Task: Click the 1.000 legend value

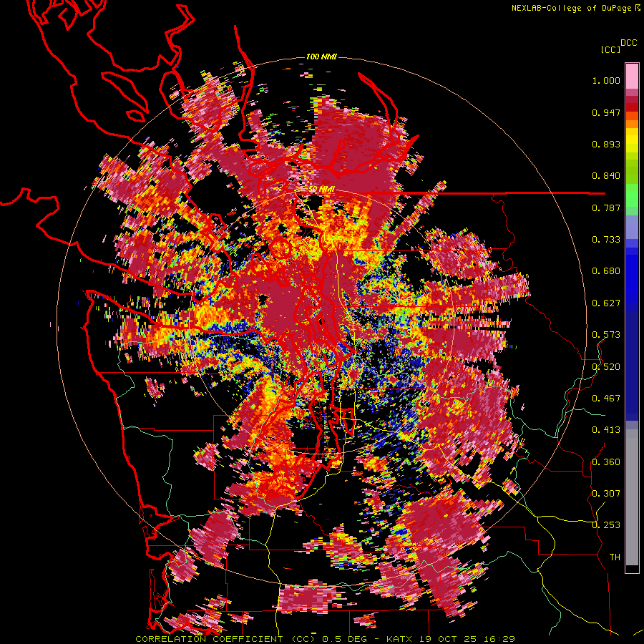Action: pyautogui.click(x=606, y=81)
